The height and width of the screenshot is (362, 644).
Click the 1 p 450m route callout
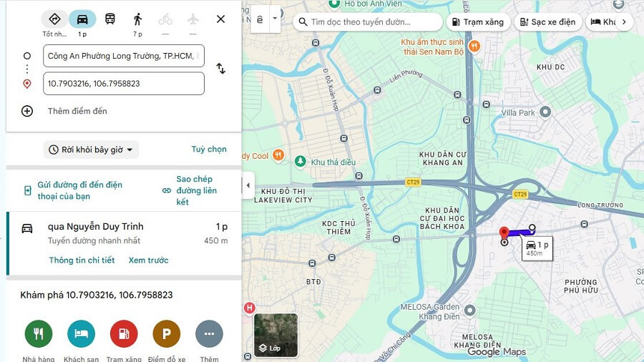coord(537,248)
